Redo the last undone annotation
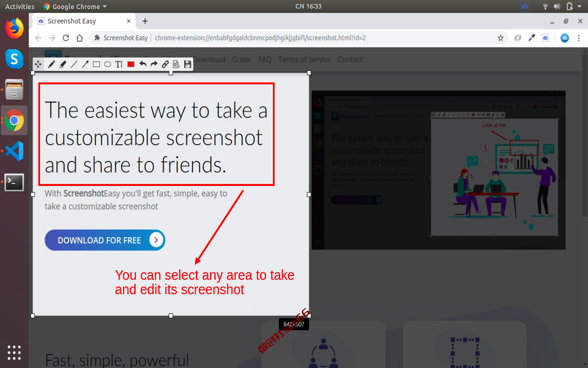588x368 pixels. click(154, 64)
